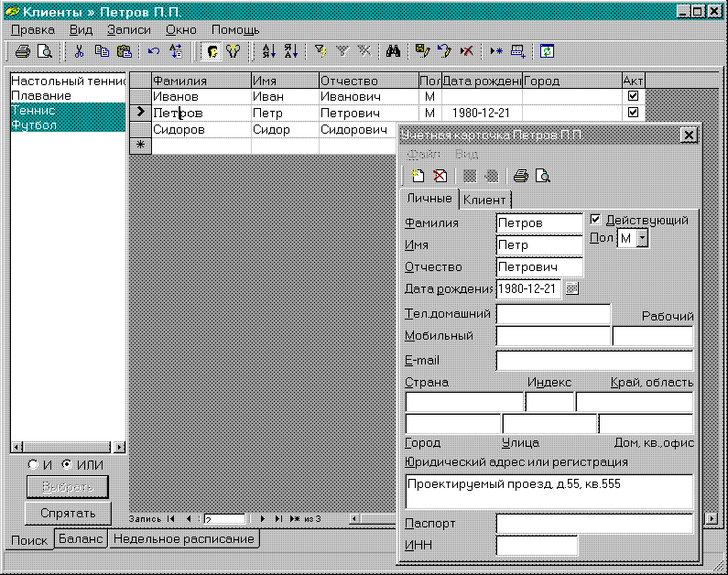
Task: Click the Паспорт input field
Action: [594, 524]
